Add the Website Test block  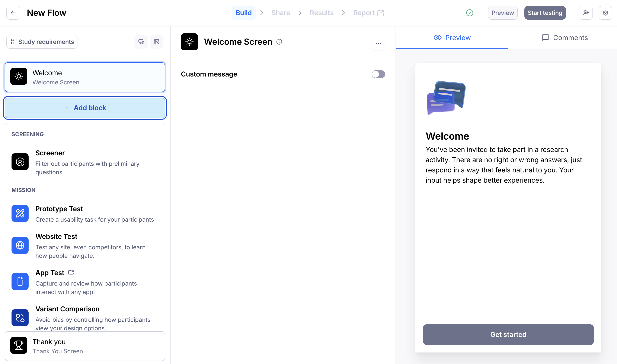click(85, 246)
